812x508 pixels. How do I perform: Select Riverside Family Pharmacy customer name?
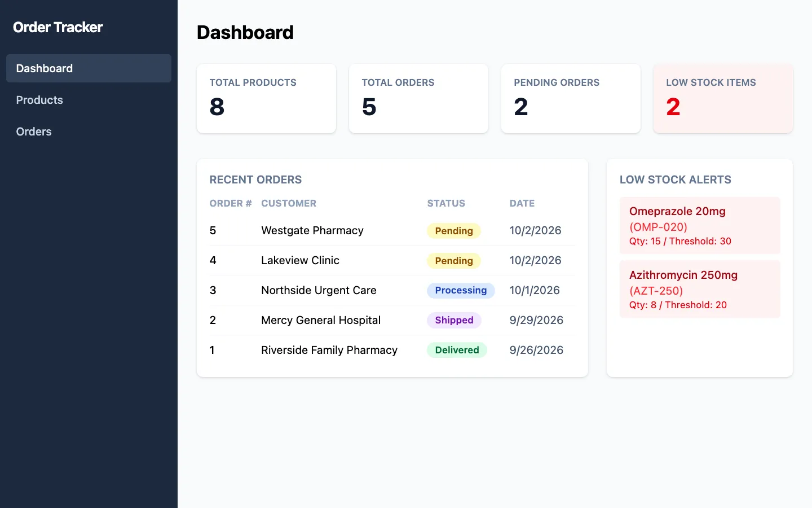pos(329,350)
